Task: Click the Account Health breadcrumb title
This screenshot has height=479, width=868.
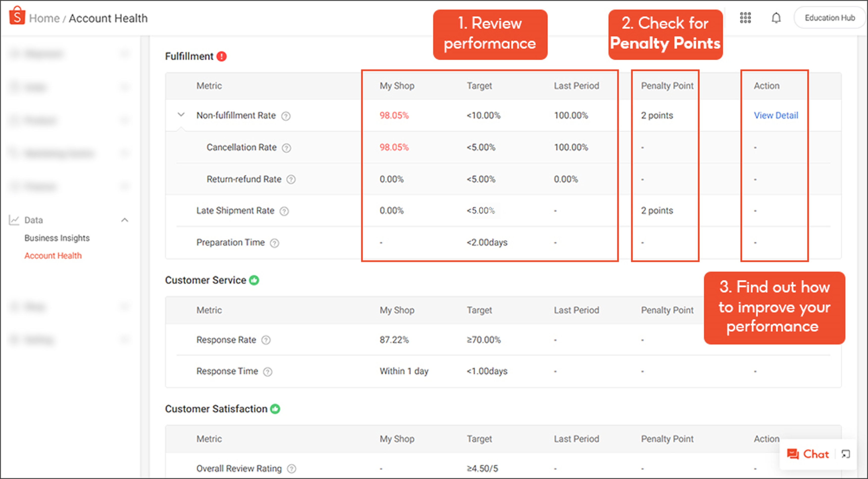Action: pyautogui.click(x=108, y=18)
